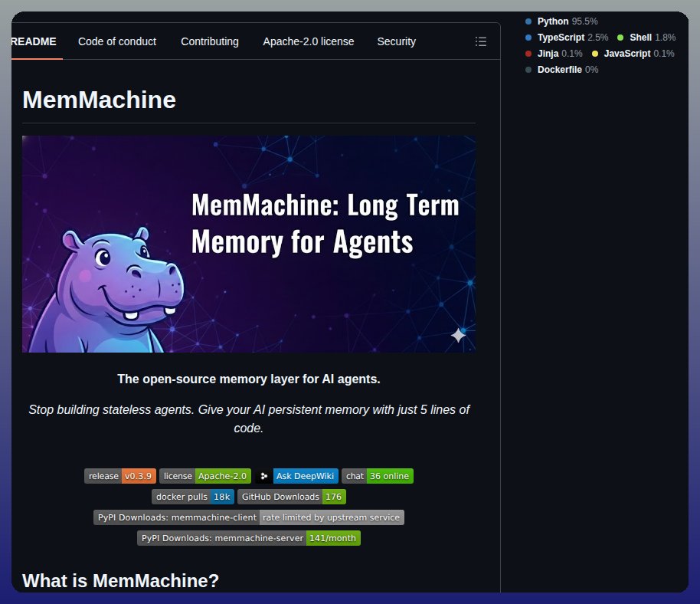The height and width of the screenshot is (604, 700).
Task: Open the license Apache-2.0 badge
Action: [205, 476]
